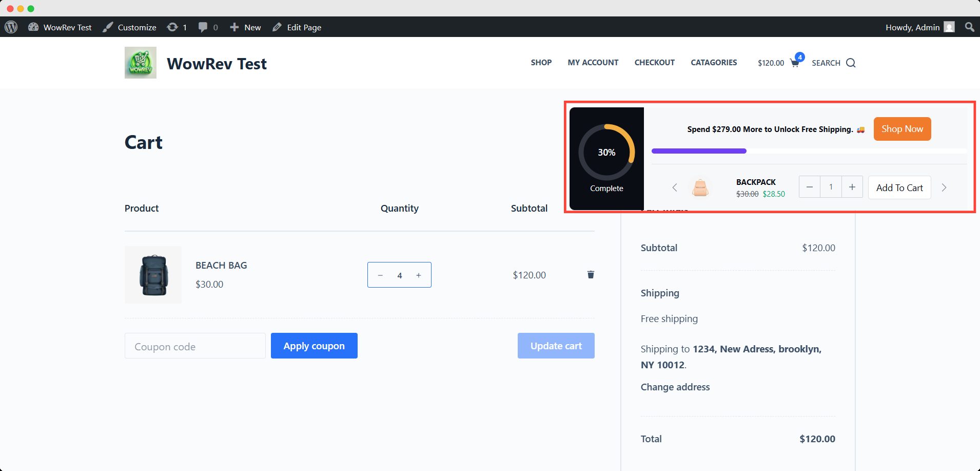Decrease BACKPACK quantity with minus
Image resolution: width=980 pixels, height=471 pixels.
tap(810, 187)
